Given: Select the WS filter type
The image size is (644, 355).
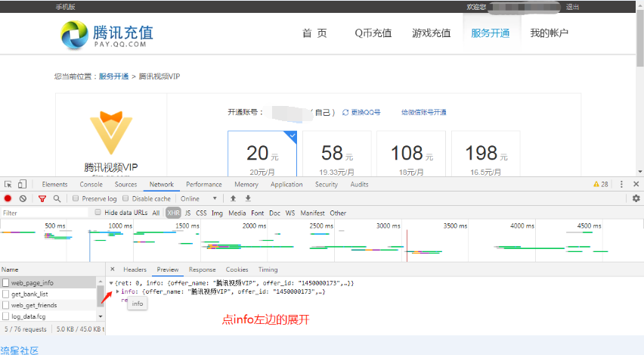Looking at the screenshot, I should [x=290, y=213].
